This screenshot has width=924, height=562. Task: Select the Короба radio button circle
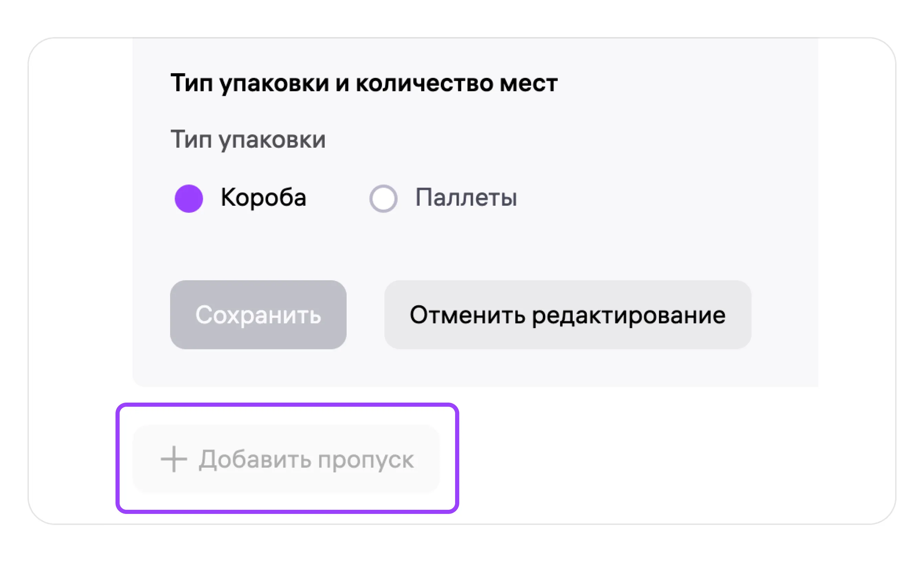coord(189,199)
